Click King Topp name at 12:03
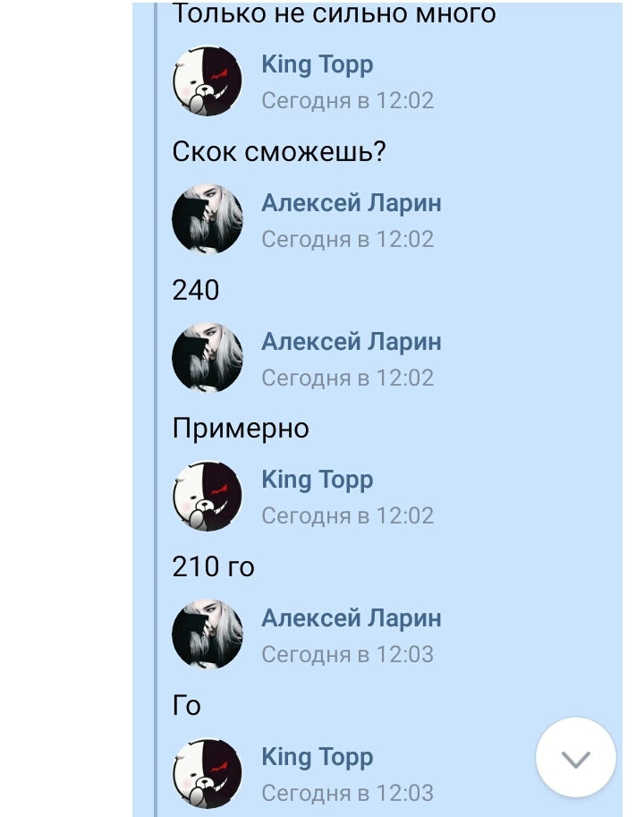644x817 pixels. point(317,758)
